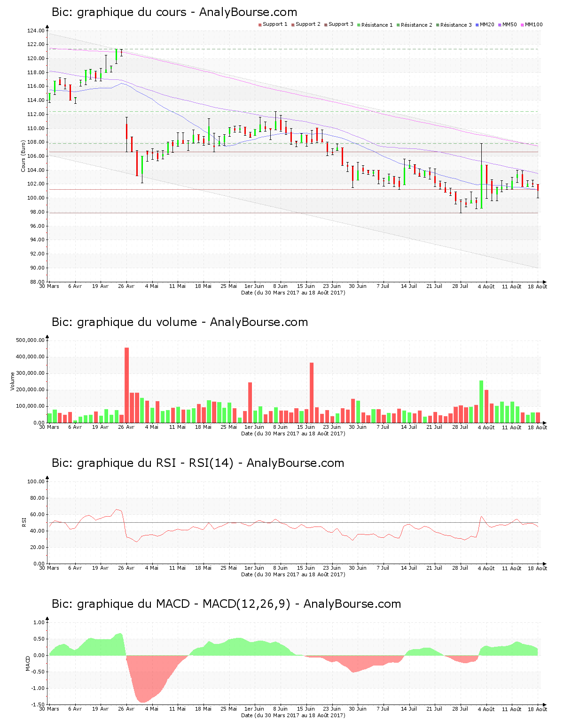
Task: Click the Support 1 legend color swatch
Action: pos(260,25)
